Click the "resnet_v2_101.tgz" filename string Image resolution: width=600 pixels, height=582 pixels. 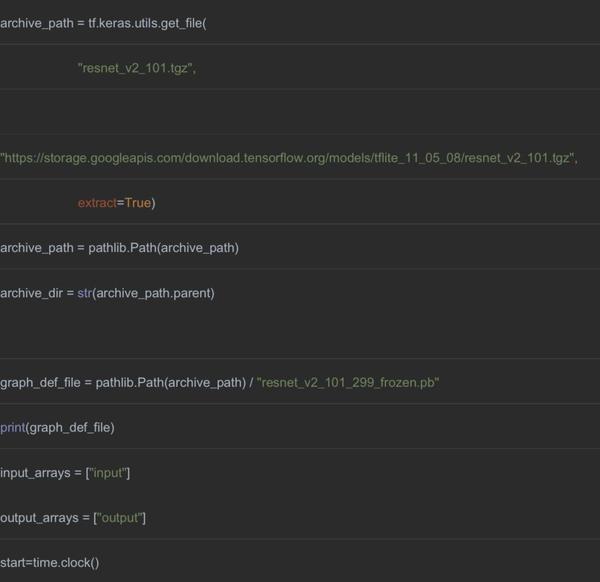[136, 68]
